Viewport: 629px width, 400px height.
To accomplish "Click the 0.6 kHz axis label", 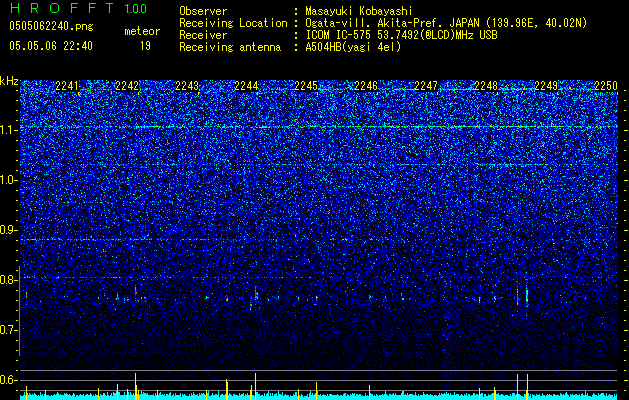I will coord(9,380).
